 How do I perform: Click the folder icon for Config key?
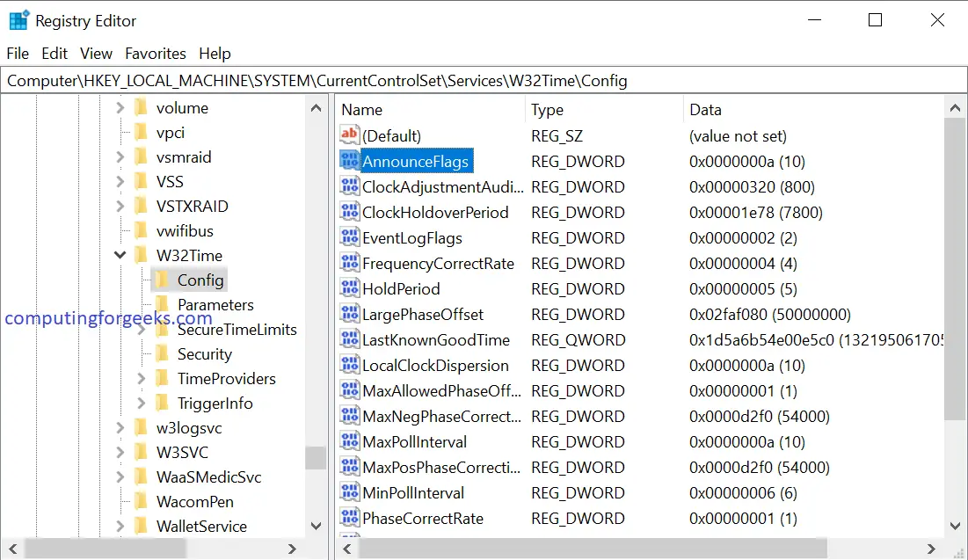[162, 280]
